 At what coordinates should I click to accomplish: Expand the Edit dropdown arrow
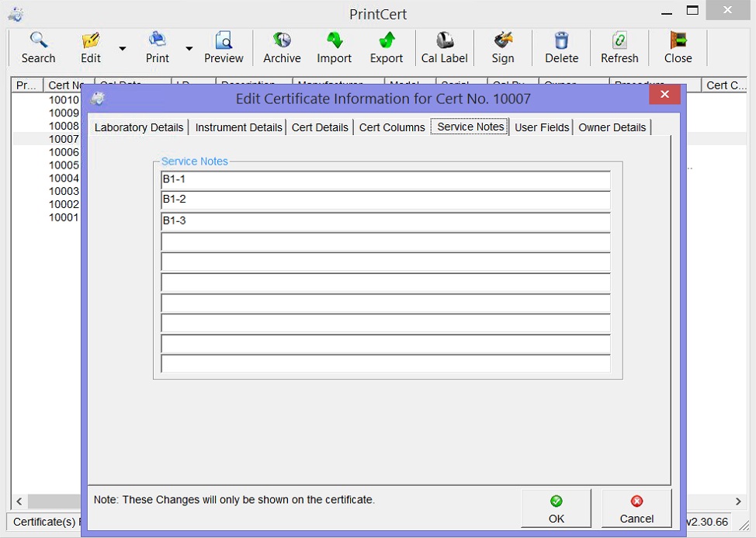pos(123,49)
